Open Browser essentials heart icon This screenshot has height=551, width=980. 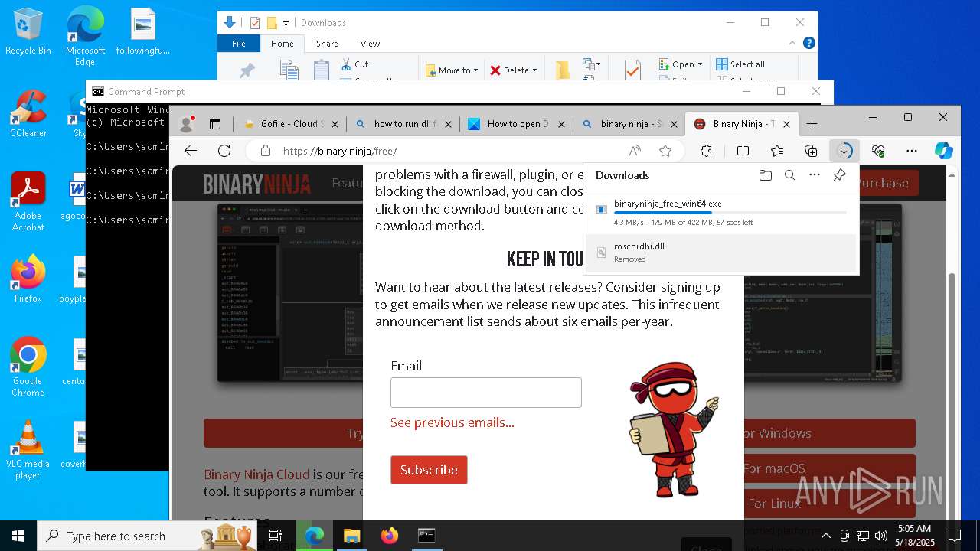point(878,151)
